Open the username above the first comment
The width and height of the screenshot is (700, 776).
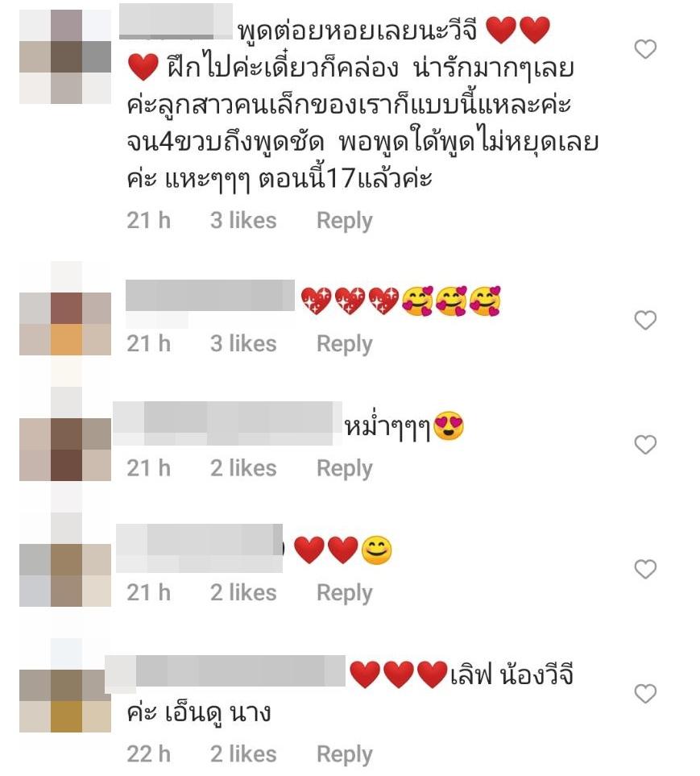(176, 21)
